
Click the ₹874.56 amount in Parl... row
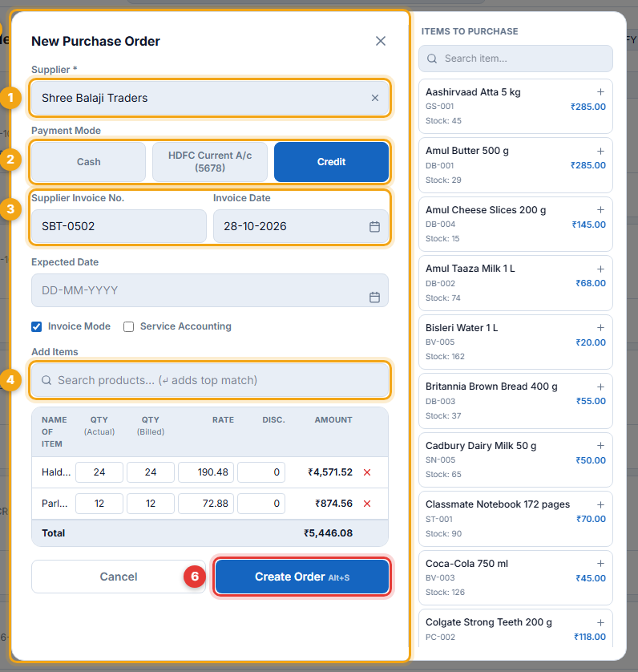[333, 504]
